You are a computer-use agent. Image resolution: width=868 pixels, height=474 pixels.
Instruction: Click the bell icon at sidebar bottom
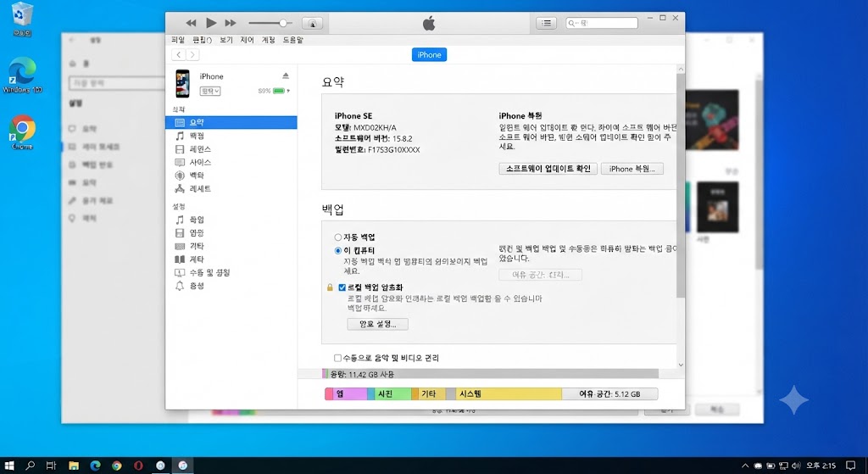[180, 286]
